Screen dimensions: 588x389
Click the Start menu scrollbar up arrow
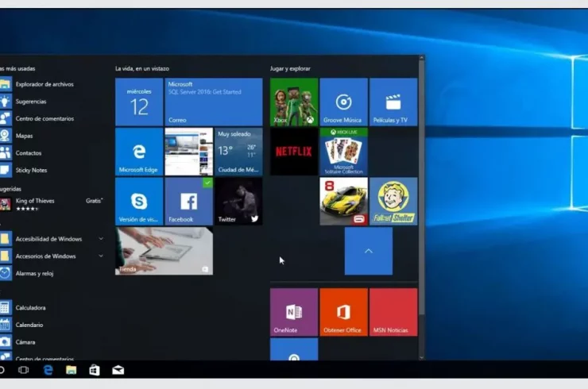pyautogui.click(x=421, y=58)
